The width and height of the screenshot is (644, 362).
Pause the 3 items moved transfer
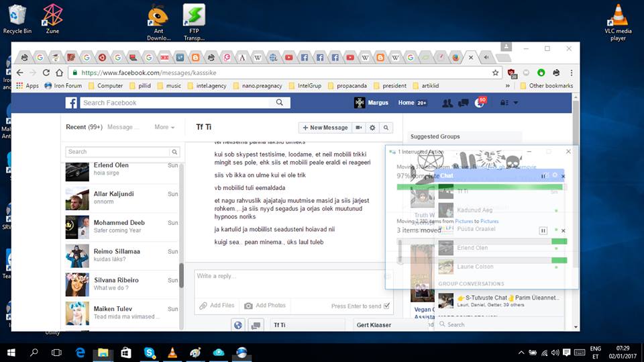coord(543,231)
